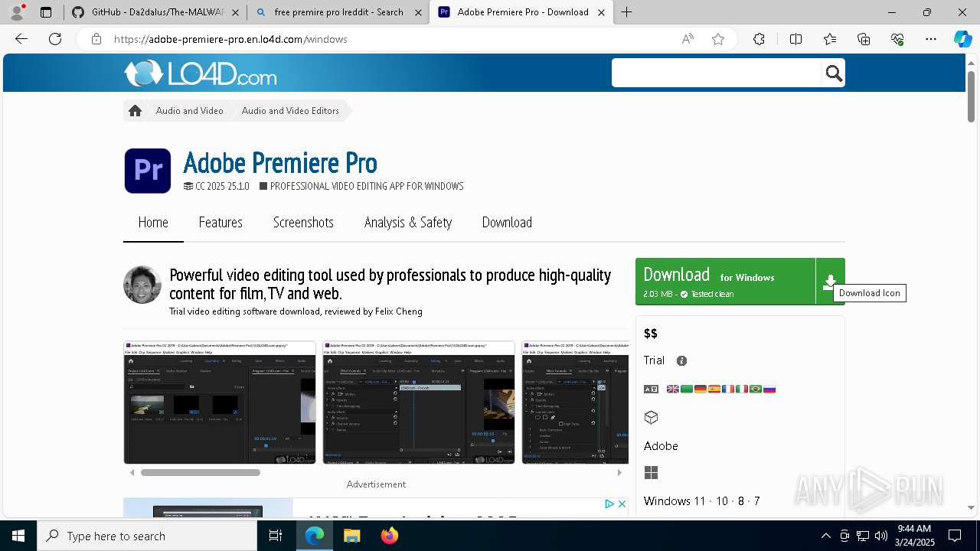The width and height of the screenshot is (980, 551).
Task: Open the Analysis & Safety tab
Action: point(408,223)
